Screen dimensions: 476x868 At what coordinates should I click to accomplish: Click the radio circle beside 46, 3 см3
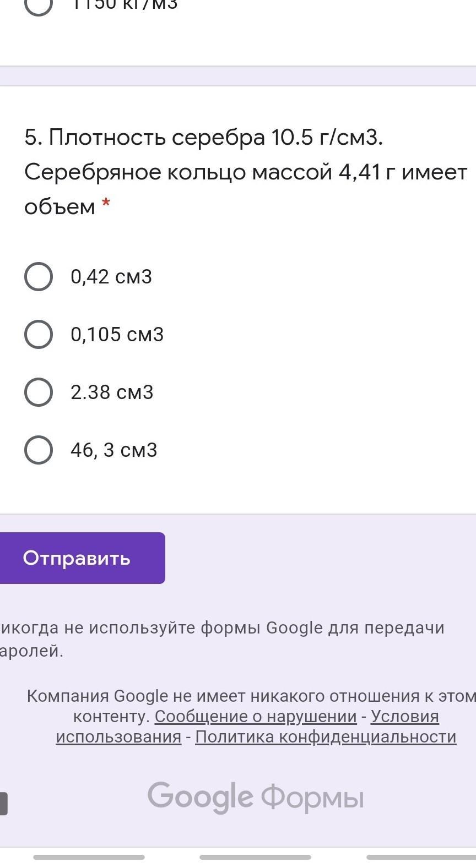(x=39, y=450)
